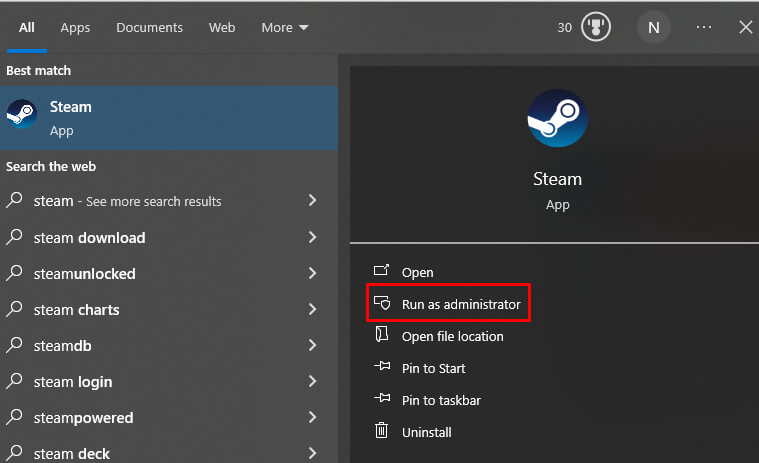
Task: Click the Run as administrator shield icon
Action: click(x=381, y=304)
